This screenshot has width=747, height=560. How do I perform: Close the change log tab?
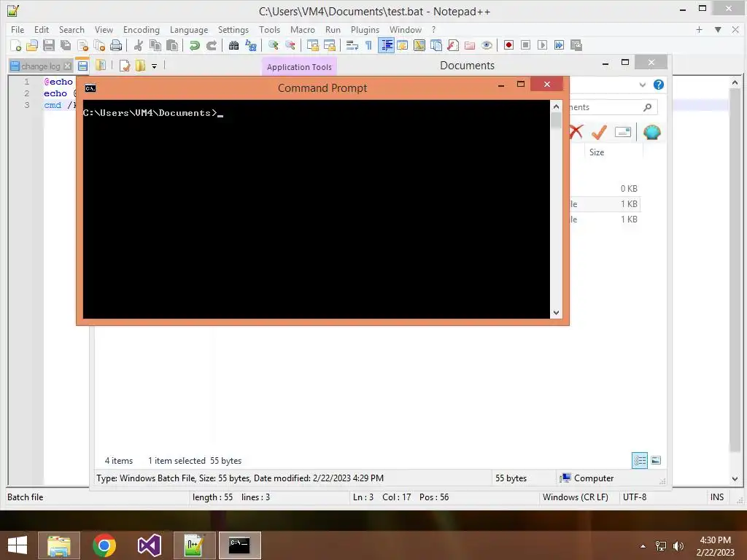[67, 66]
